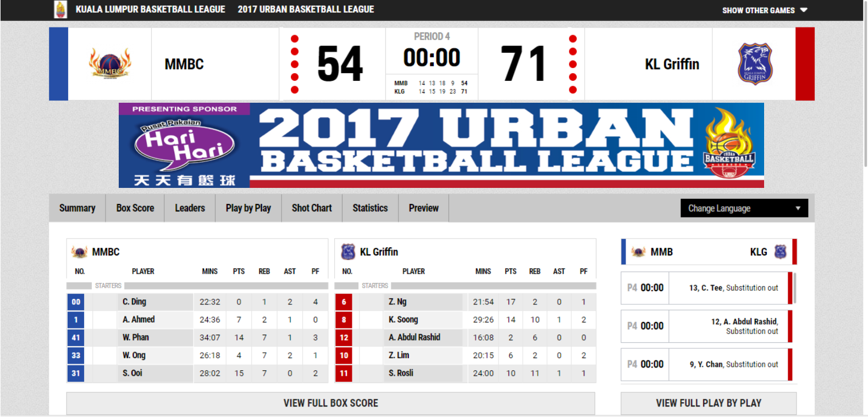Click the MMB quarter scores row
Screen dimensions: 868x417
point(431,84)
